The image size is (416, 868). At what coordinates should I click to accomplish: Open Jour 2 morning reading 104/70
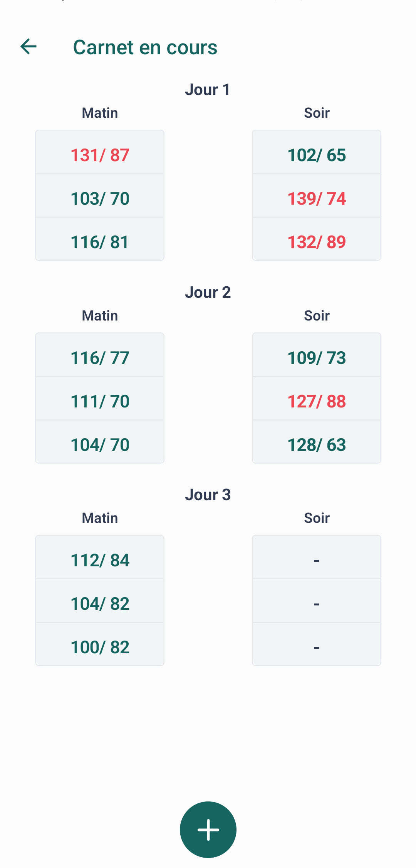(x=100, y=442)
